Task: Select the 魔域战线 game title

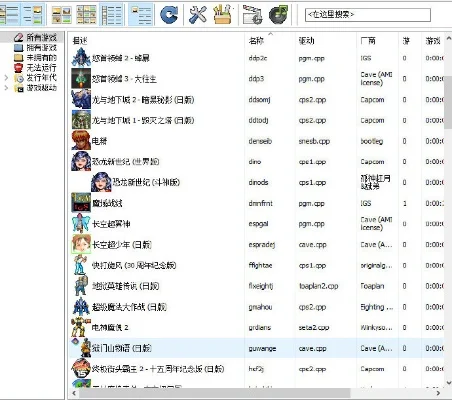Action: click(107, 203)
